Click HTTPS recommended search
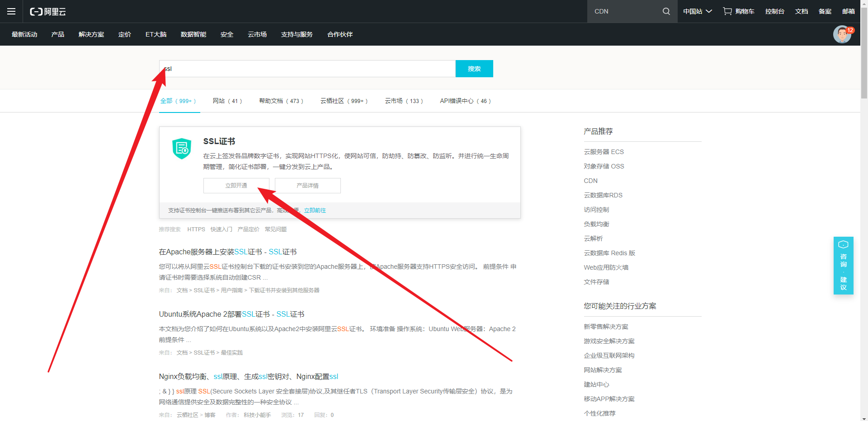This screenshot has height=421, width=868. click(x=196, y=229)
